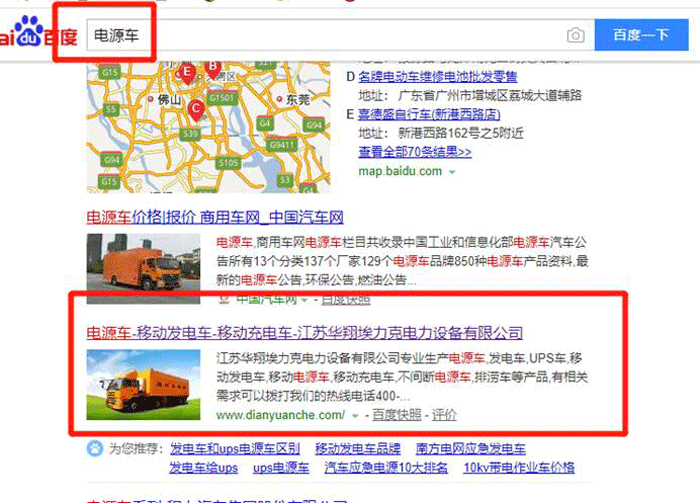This screenshot has width=700, height=503.
Task: Select map marker E on the map
Action: click(187, 74)
